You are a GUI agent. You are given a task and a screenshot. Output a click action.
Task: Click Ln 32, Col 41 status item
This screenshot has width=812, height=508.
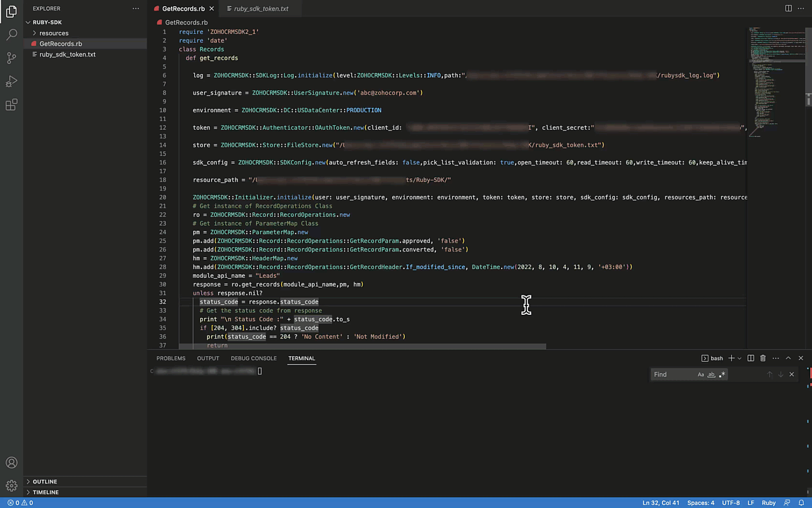tap(661, 503)
